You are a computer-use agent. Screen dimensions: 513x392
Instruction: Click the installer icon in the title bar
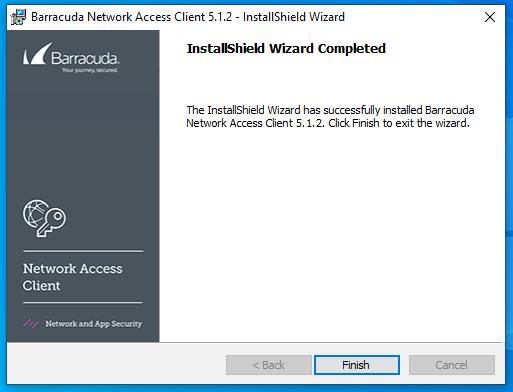coord(18,17)
